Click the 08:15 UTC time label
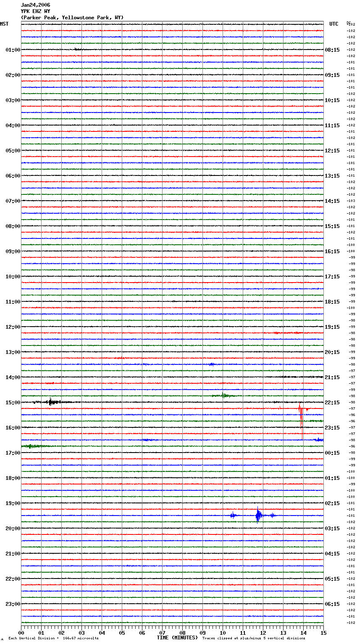The height and width of the screenshot is (644, 357). click(x=332, y=50)
